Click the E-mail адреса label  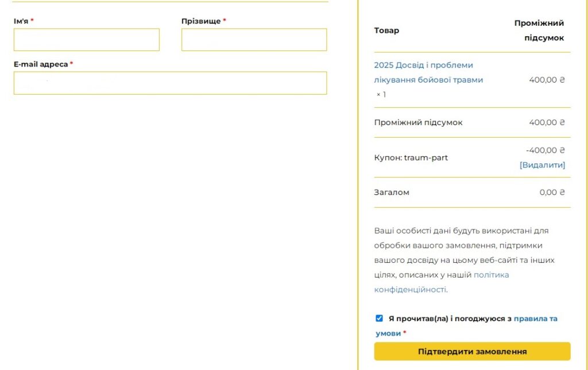(40, 64)
